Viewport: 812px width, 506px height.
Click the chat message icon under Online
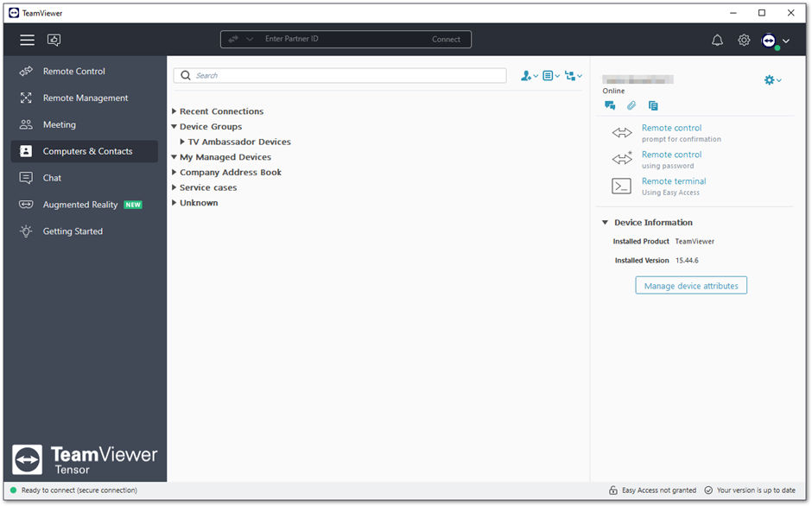pyautogui.click(x=610, y=105)
